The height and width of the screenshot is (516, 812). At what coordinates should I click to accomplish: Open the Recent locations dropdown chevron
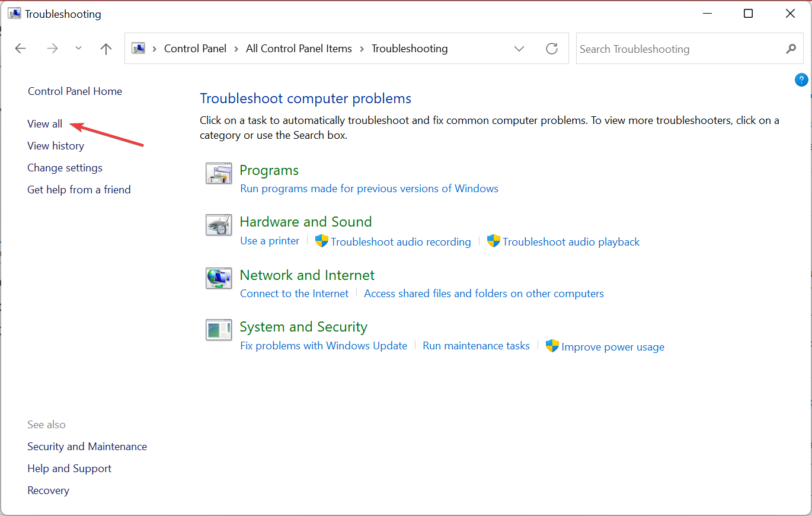click(78, 49)
